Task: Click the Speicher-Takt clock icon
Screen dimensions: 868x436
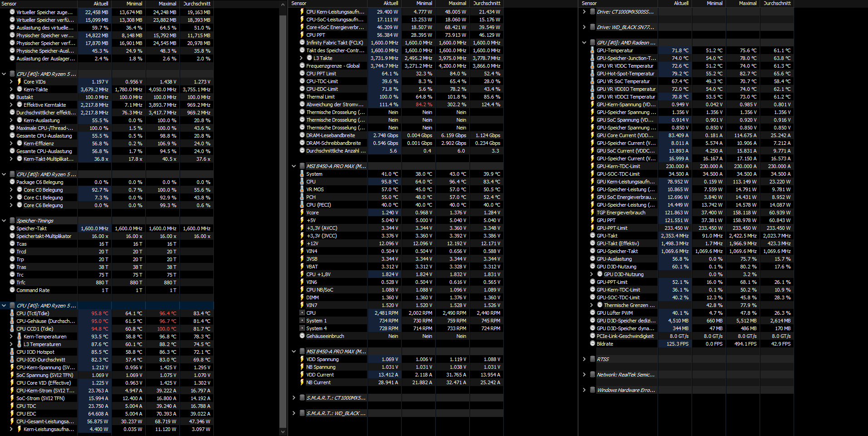Action: point(12,228)
